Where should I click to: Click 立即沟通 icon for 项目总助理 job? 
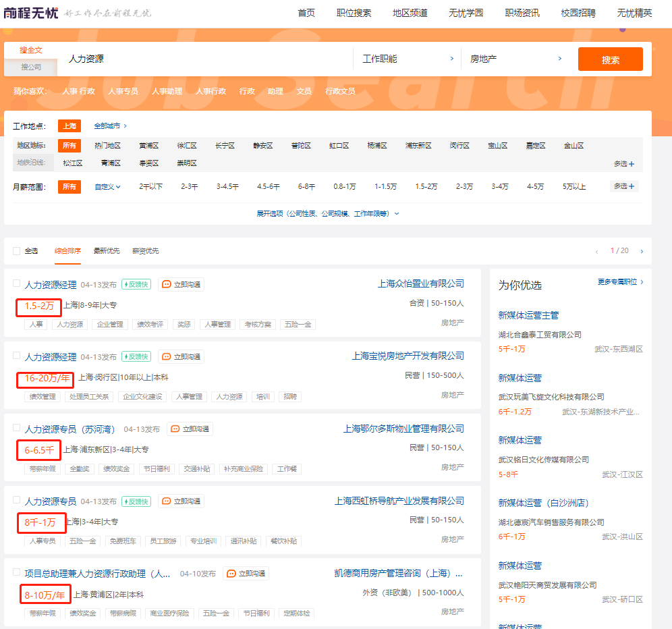tap(231, 574)
